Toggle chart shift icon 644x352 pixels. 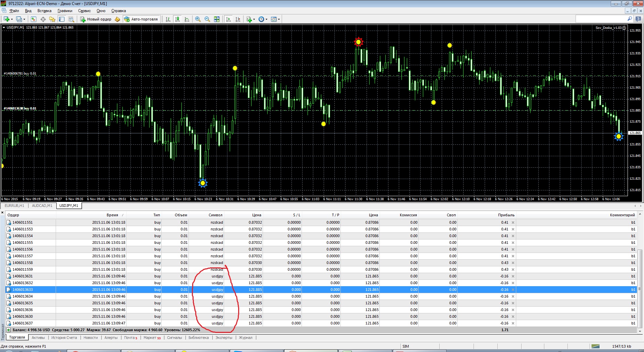238,19
